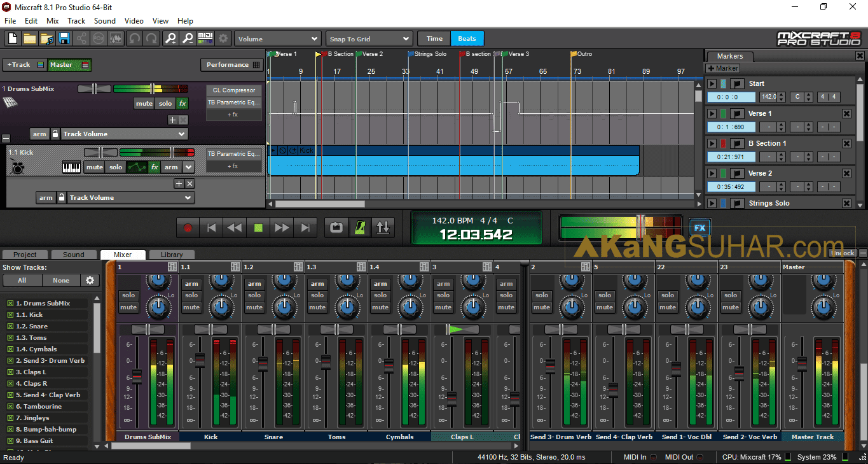Switch to the Sound tab
Image resolution: width=868 pixels, height=464 pixels.
click(74, 255)
